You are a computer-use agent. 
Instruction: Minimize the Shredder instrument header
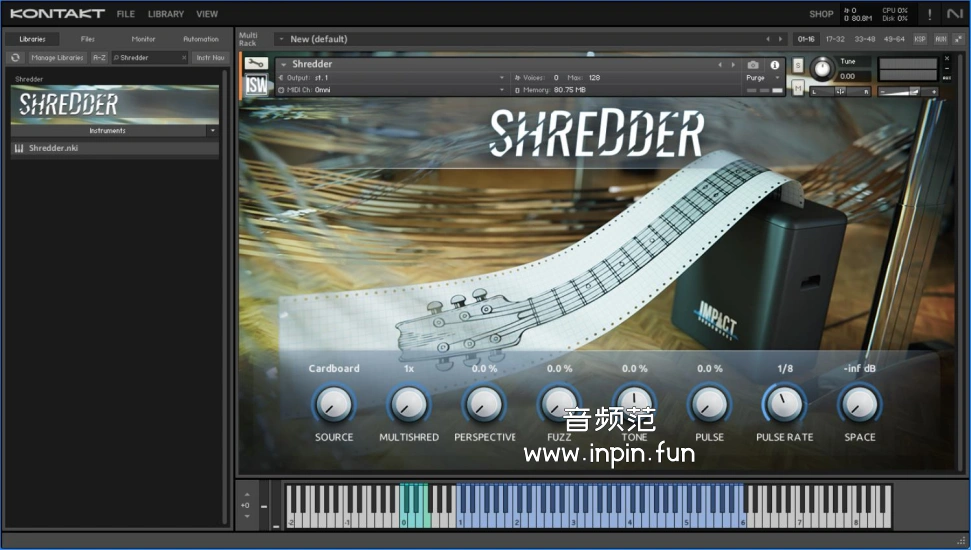946,69
